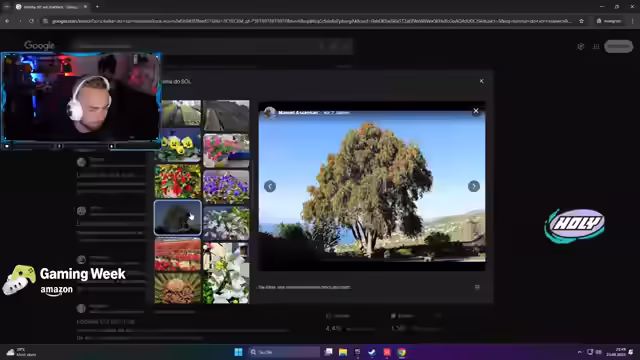Image resolution: width=640 pixels, height=360 pixels.
Task: Select the yellow pansies thumbnail
Action: click(x=178, y=146)
